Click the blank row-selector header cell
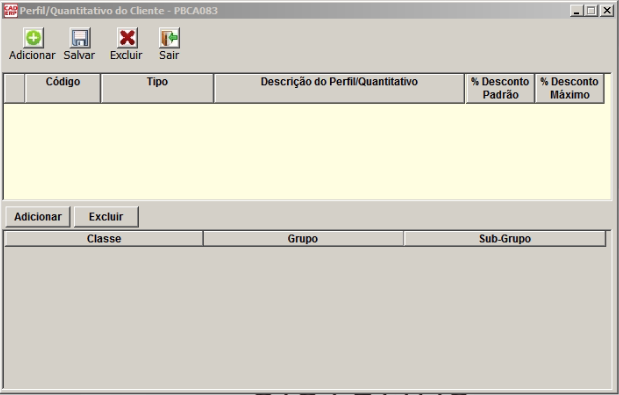Viewport: 619px width, 395px height. pyautogui.click(x=14, y=88)
